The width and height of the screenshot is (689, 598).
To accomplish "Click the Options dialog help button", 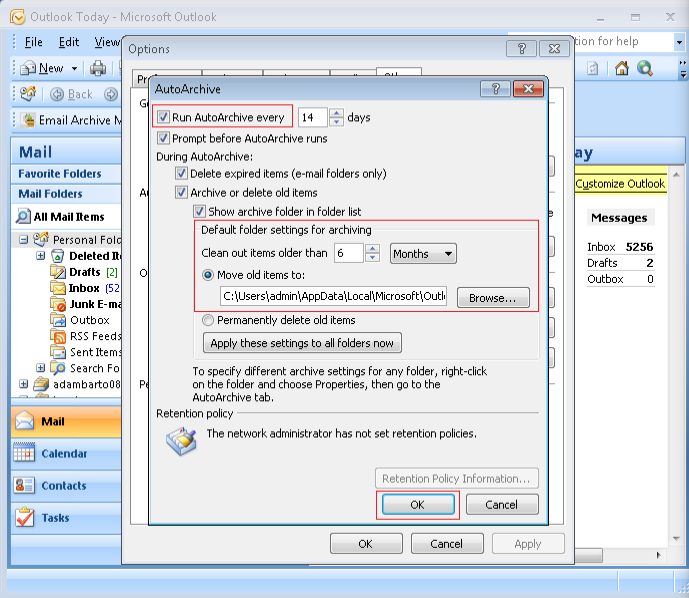I will [522, 48].
